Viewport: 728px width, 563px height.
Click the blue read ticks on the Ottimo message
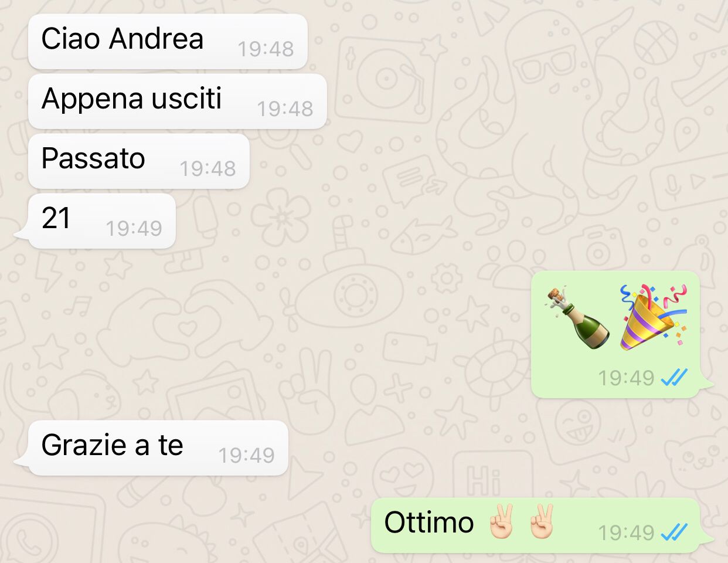[x=674, y=532]
